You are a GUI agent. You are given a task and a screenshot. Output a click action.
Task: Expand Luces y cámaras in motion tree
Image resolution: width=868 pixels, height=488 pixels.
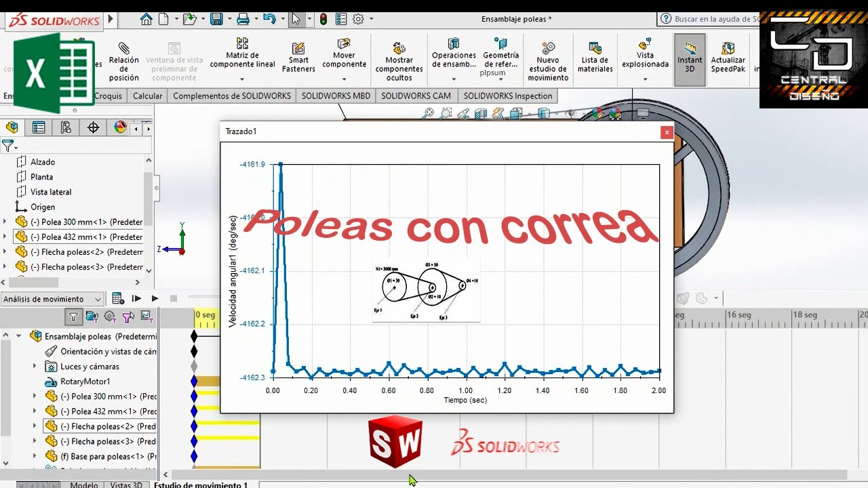point(35,366)
